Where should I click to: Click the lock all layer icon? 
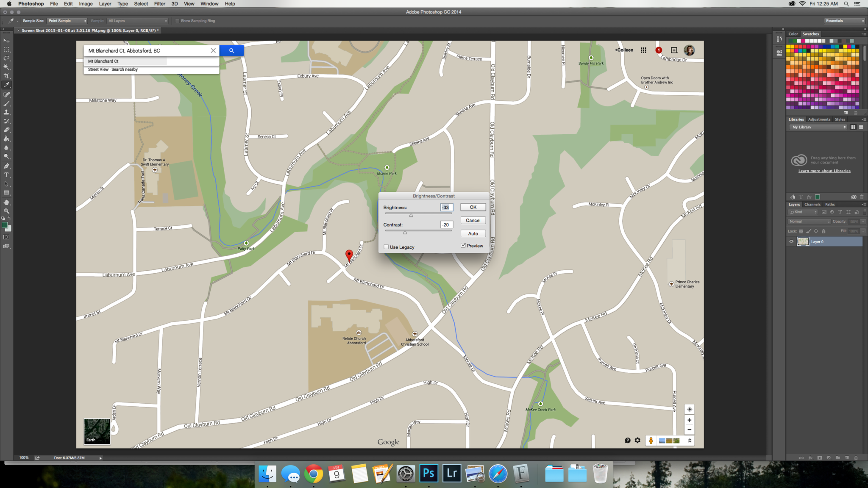point(823,231)
